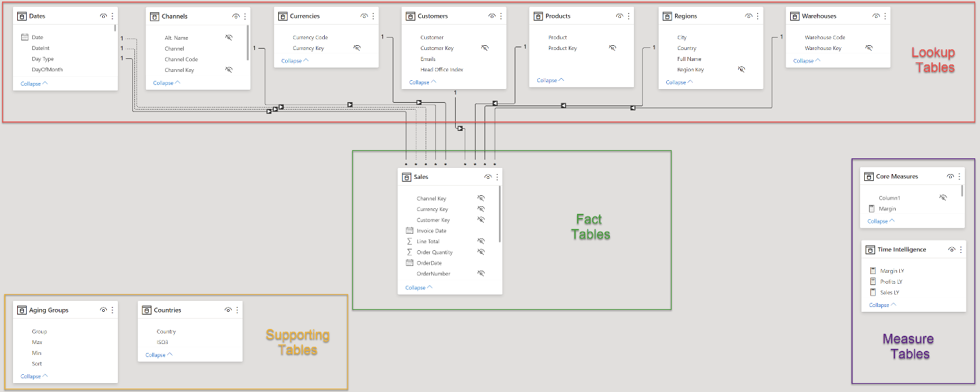Viewport: 980px width, 392px height.
Task: Click the Regions table header icon
Action: click(667, 16)
